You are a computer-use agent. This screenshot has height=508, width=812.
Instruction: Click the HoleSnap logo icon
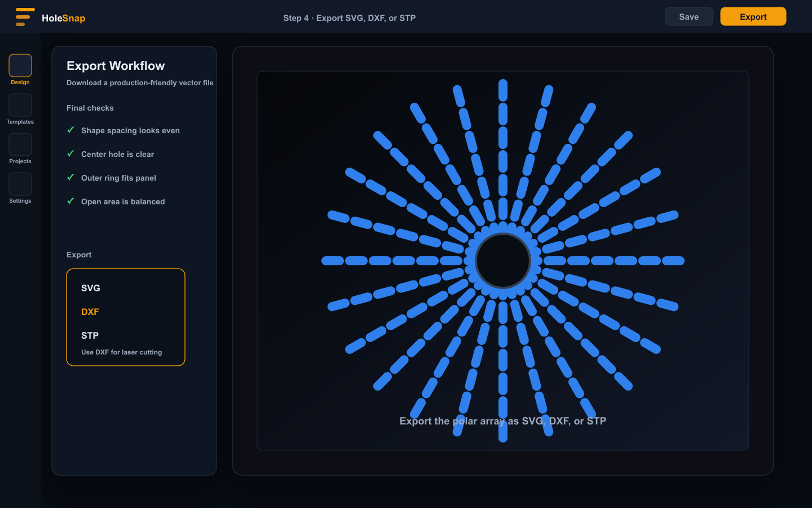tap(25, 17)
